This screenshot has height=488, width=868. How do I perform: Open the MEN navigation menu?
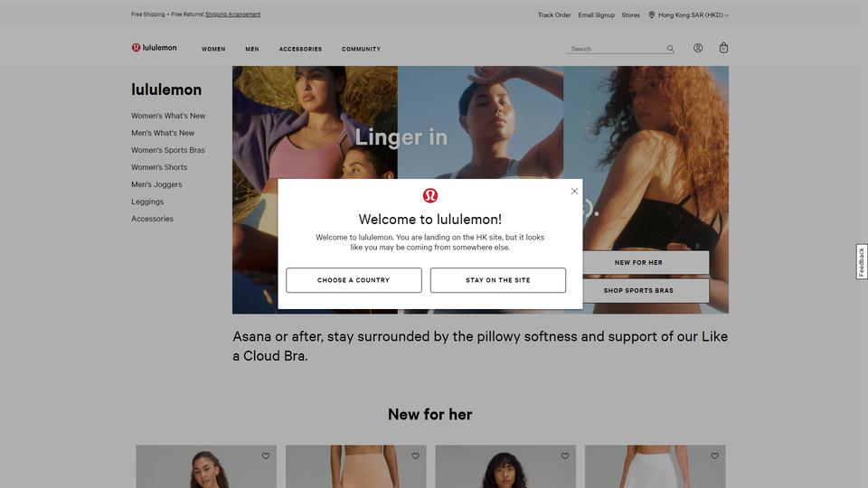tap(252, 49)
